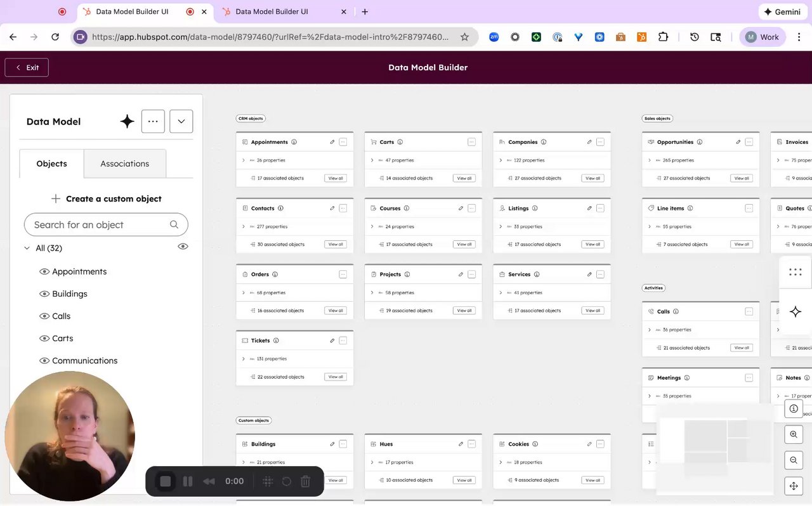Edit the Tickets card with the pencil icon
The height and width of the screenshot is (506, 812).
coord(332,341)
